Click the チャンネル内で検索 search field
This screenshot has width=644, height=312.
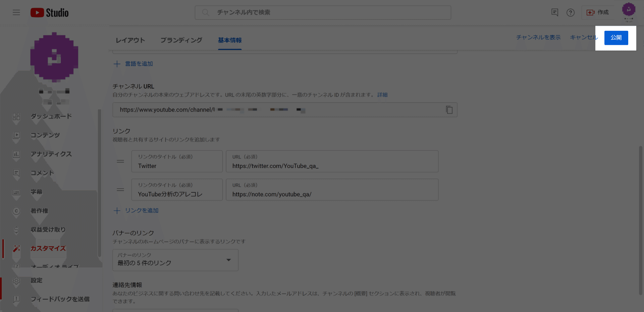323,12
